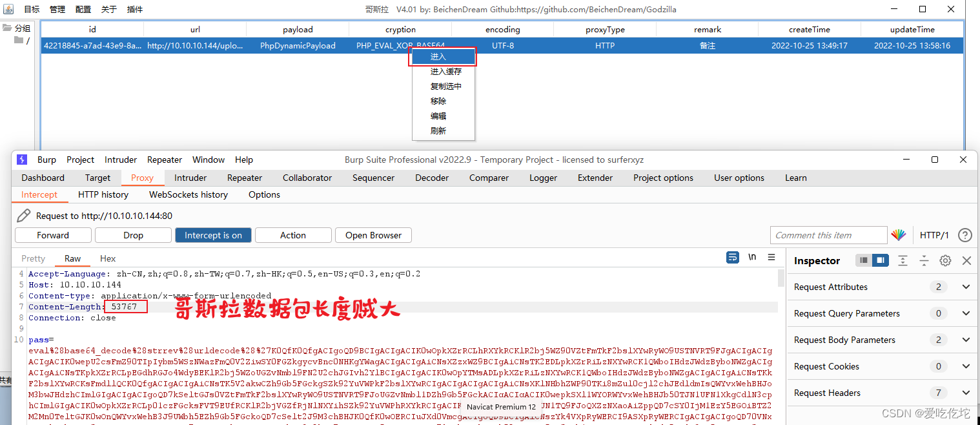Open the Inspector settings gear icon
Image resolution: width=980 pixels, height=425 pixels.
point(945,260)
